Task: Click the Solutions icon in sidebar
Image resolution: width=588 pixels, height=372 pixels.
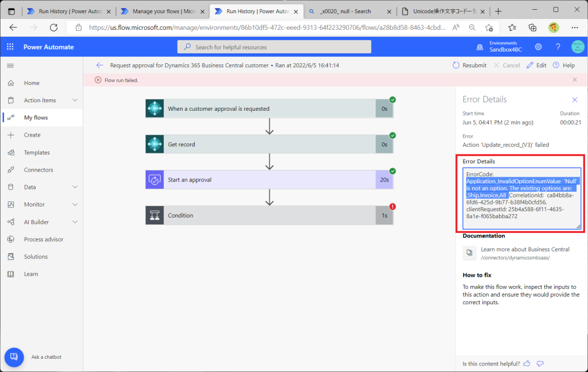Action: [11, 257]
